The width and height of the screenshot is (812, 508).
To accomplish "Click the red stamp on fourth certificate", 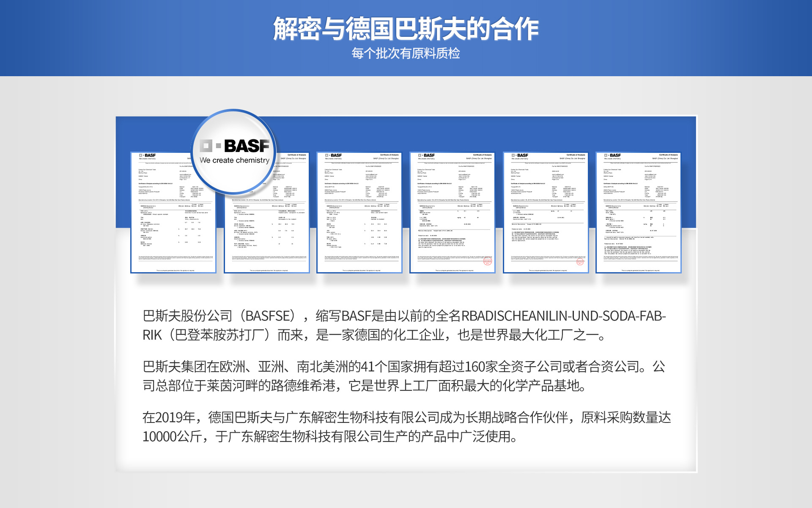I will coord(487,261).
